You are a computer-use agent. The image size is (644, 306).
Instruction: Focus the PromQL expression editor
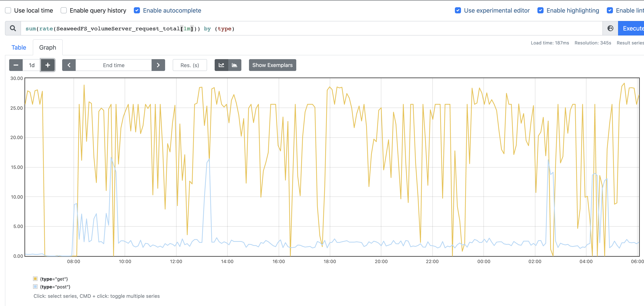[312, 28]
